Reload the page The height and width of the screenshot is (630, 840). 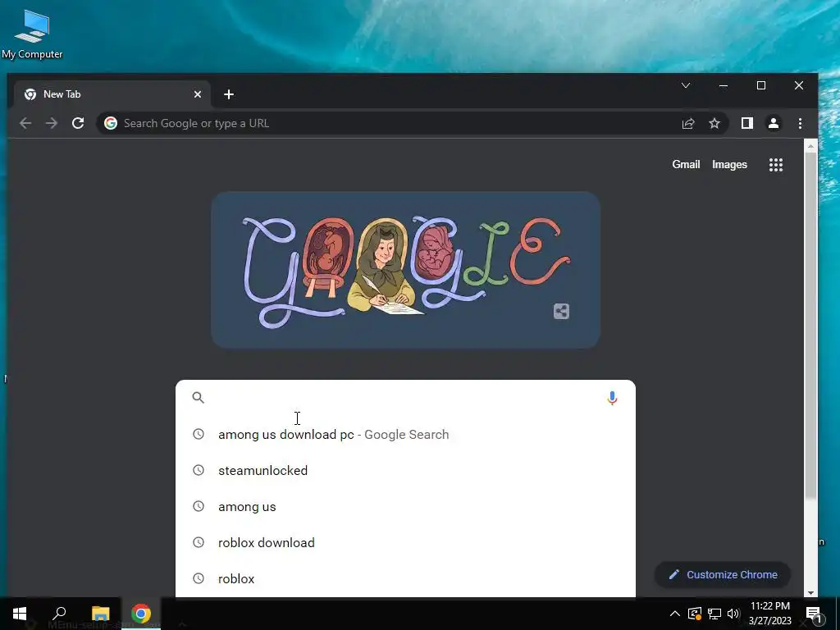click(x=78, y=123)
